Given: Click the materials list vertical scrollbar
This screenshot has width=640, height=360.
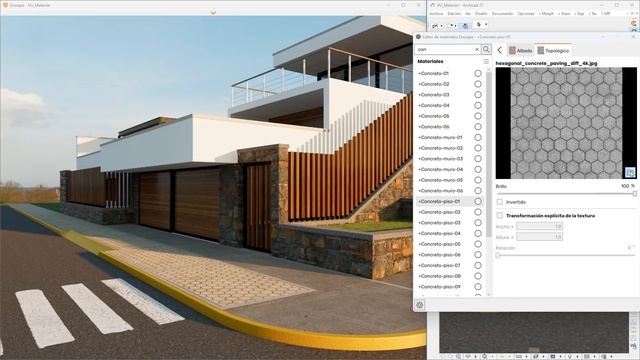Looking at the screenshot, I should point(489,155).
